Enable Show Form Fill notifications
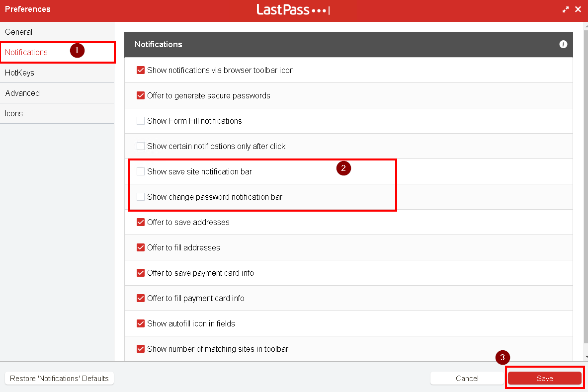 coord(141,121)
